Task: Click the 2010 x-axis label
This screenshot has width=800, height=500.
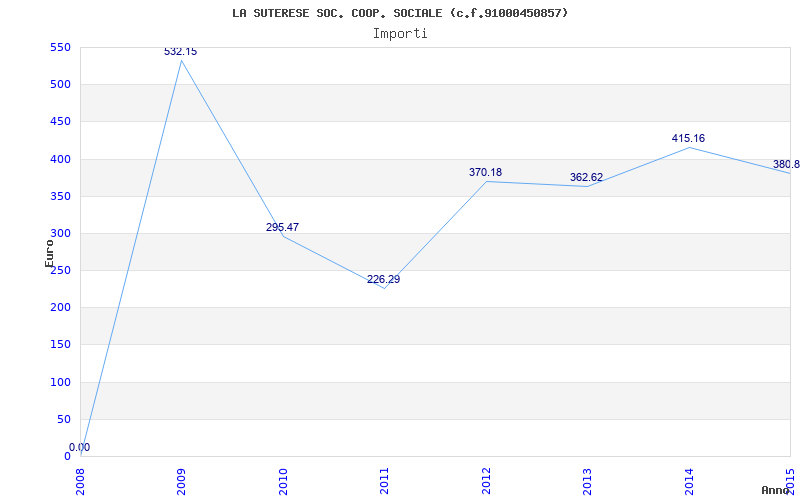Action: (283, 481)
